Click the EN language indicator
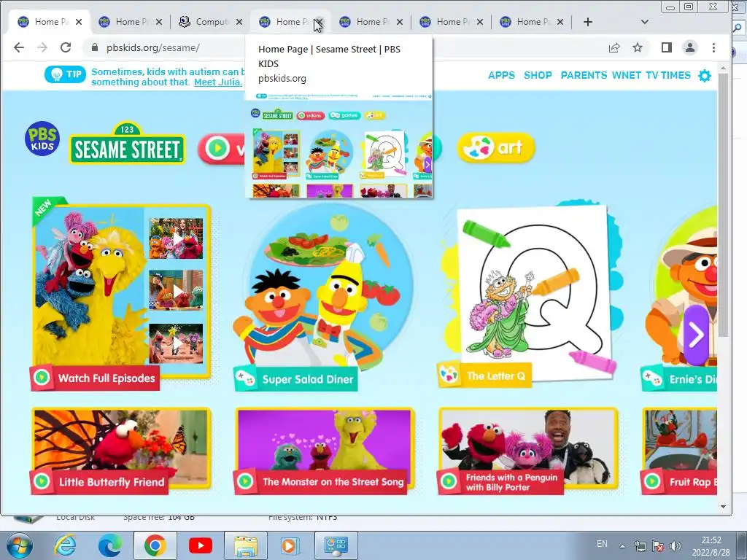This screenshot has height=560, width=747. tap(602, 544)
